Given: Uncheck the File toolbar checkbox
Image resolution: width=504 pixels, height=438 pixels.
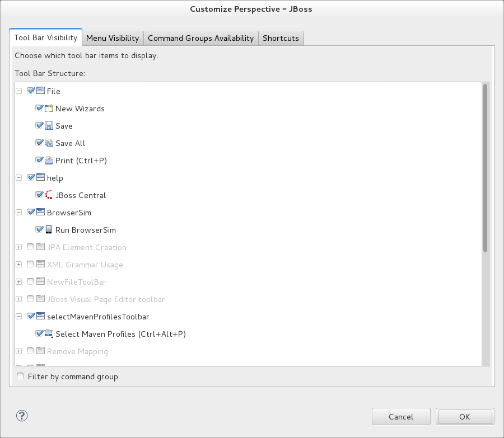Looking at the screenshot, I should pos(31,91).
